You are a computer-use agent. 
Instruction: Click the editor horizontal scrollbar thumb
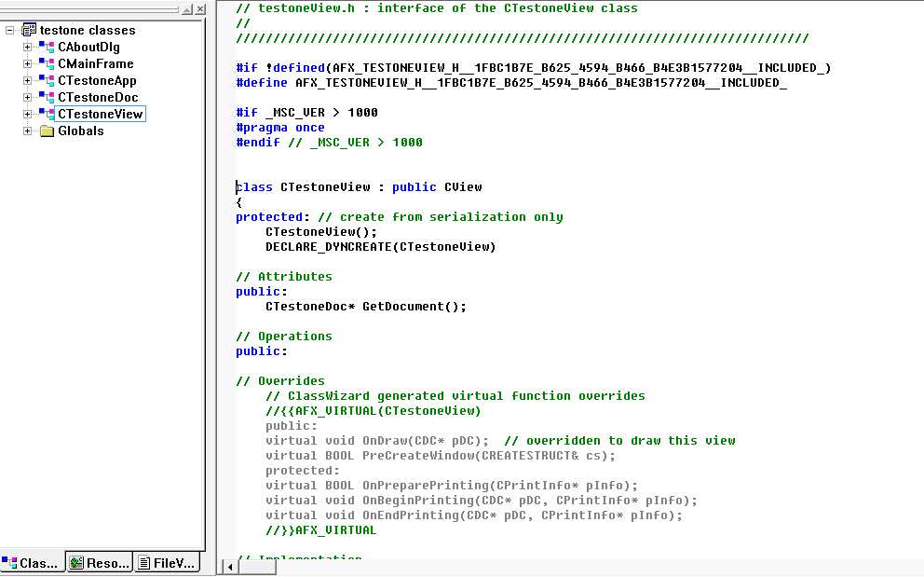pyautogui.click(x=257, y=567)
